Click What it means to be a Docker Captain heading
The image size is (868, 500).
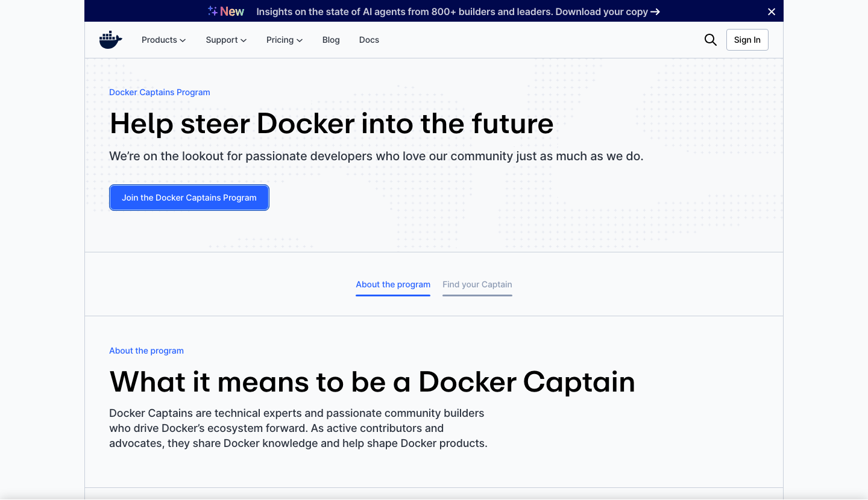pos(373,382)
